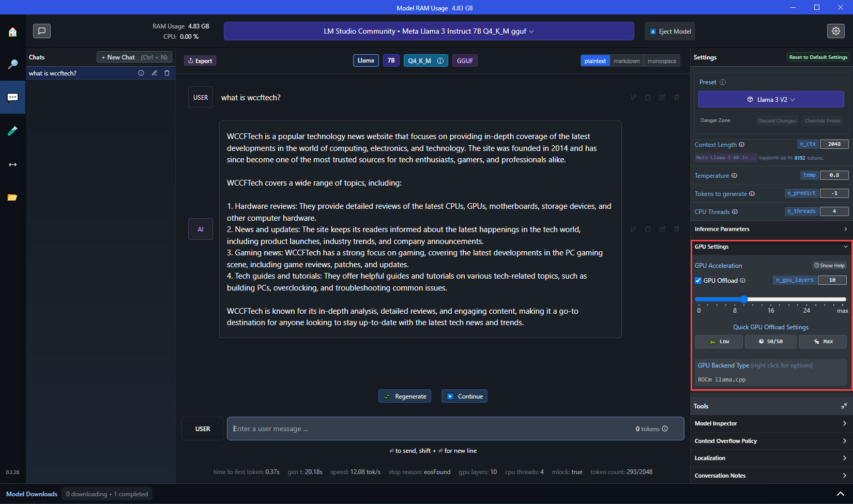Toggle the USER role button beside input
Image resolution: width=853 pixels, height=504 pixels.
tap(203, 429)
